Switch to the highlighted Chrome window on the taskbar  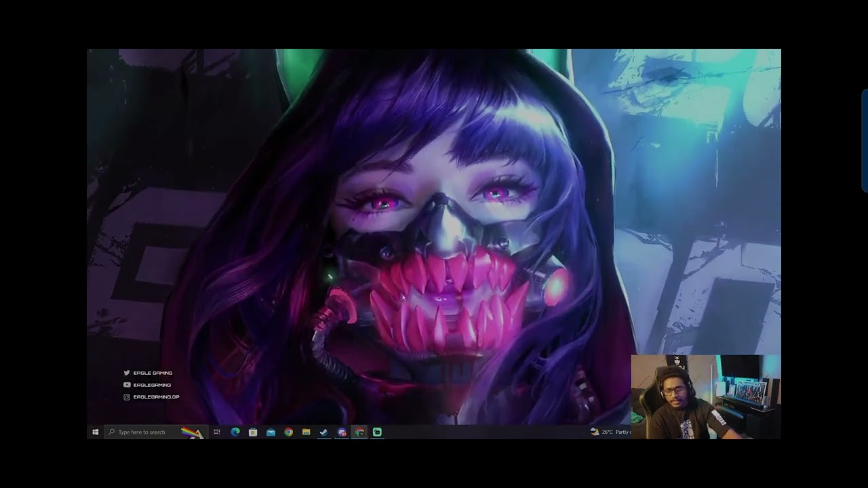[x=359, y=432]
